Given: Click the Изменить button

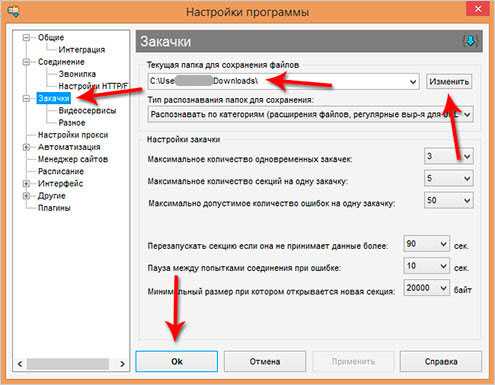Looking at the screenshot, I should (449, 82).
